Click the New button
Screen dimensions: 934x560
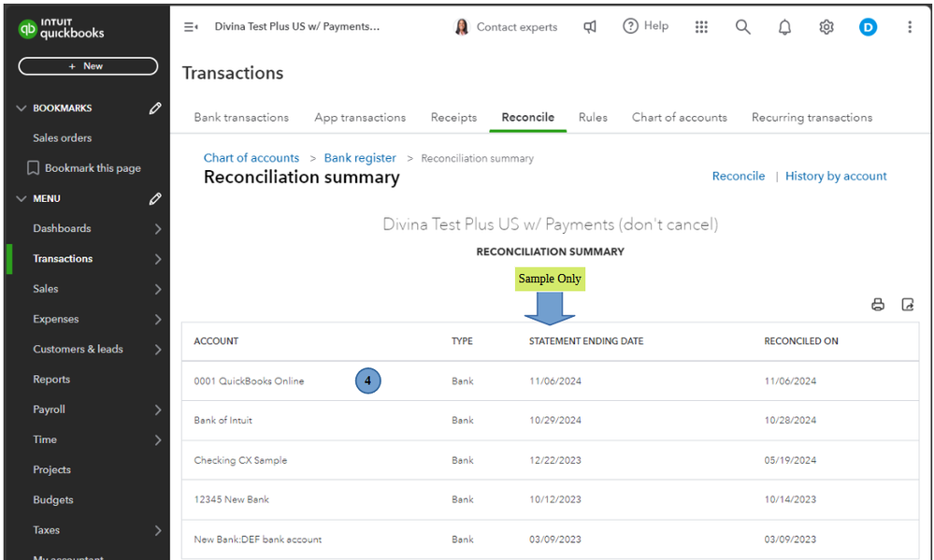[88, 66]
